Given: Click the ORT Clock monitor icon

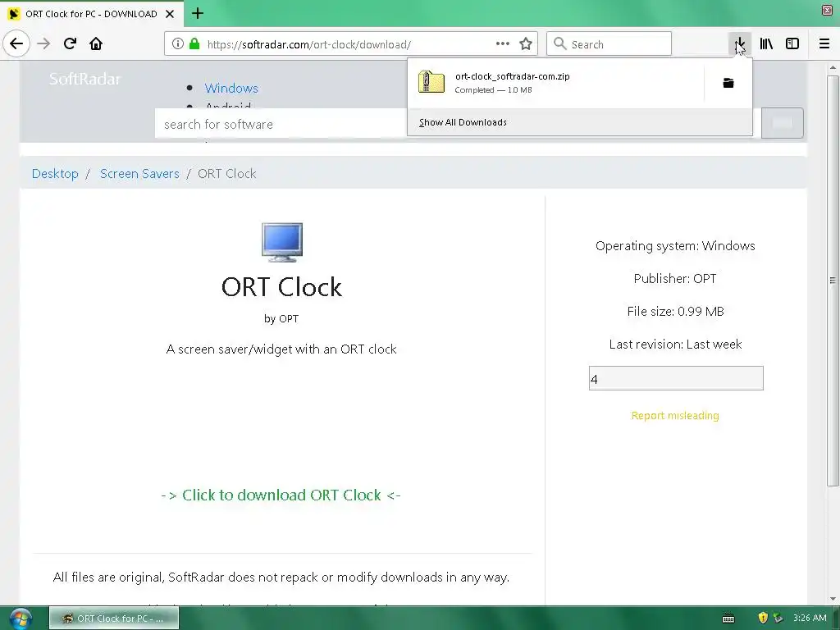Looking at the screenshot, I should (x=282, y=242).
